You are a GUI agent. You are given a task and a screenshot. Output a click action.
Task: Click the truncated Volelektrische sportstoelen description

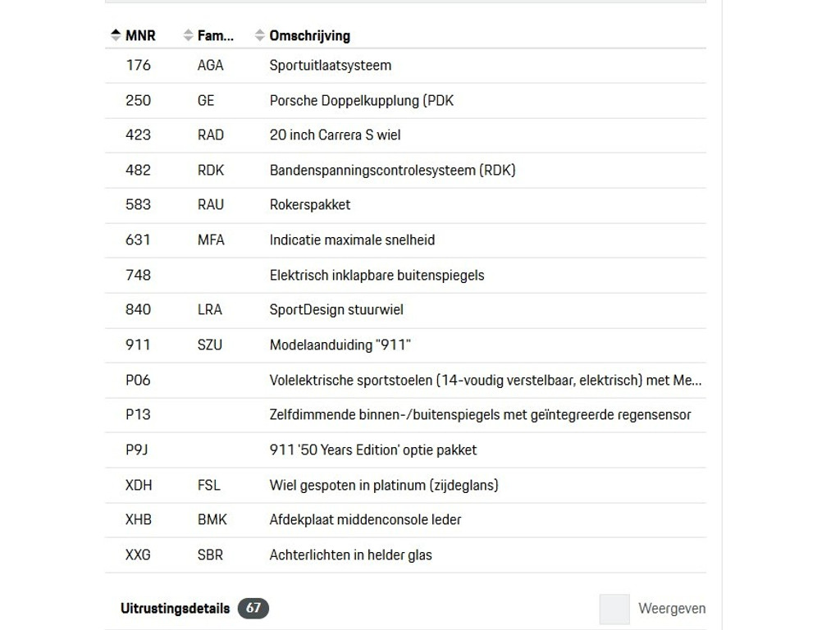pyautogui.click(x=486, y=380)
